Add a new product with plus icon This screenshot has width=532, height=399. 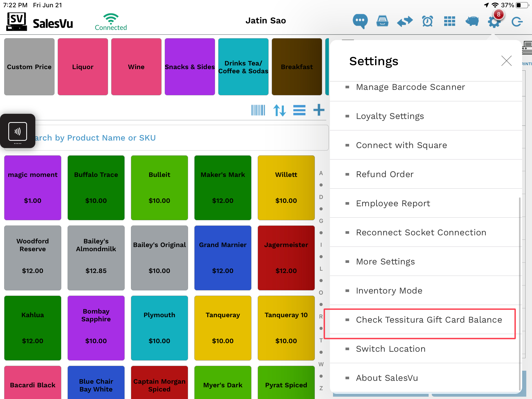click(x=319, y=110)
